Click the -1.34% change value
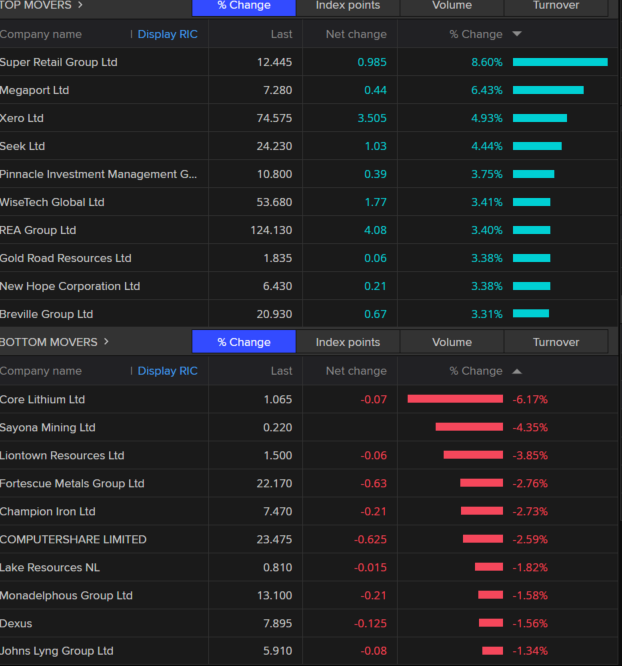The width and height of the screenshot is (622, 666). 530,651
